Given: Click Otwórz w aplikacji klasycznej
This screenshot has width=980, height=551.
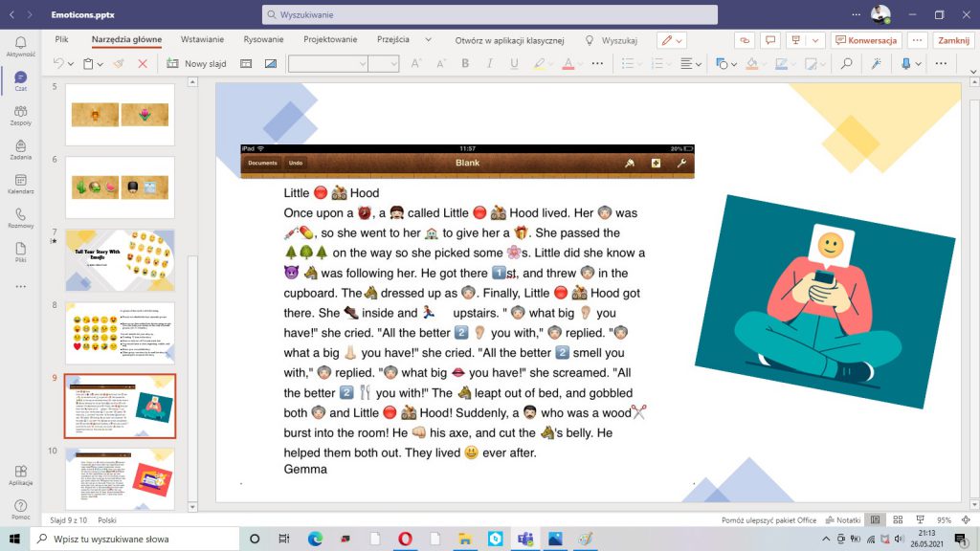Looking at the screenshot, I should tap(509, 40).
